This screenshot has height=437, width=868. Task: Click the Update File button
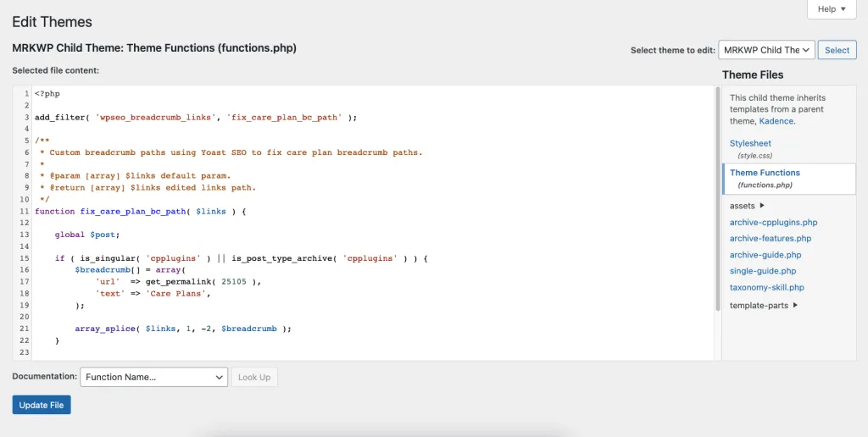click(42, 405)
